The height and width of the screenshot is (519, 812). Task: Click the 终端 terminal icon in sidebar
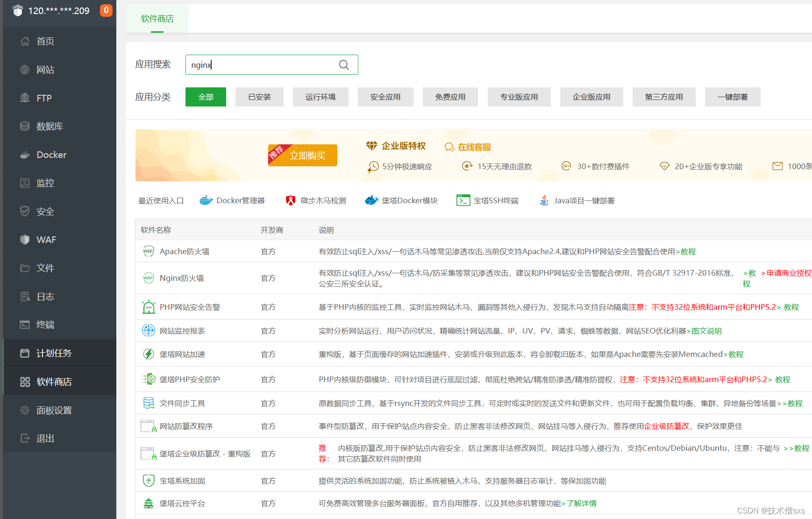[x=25, y=325]
